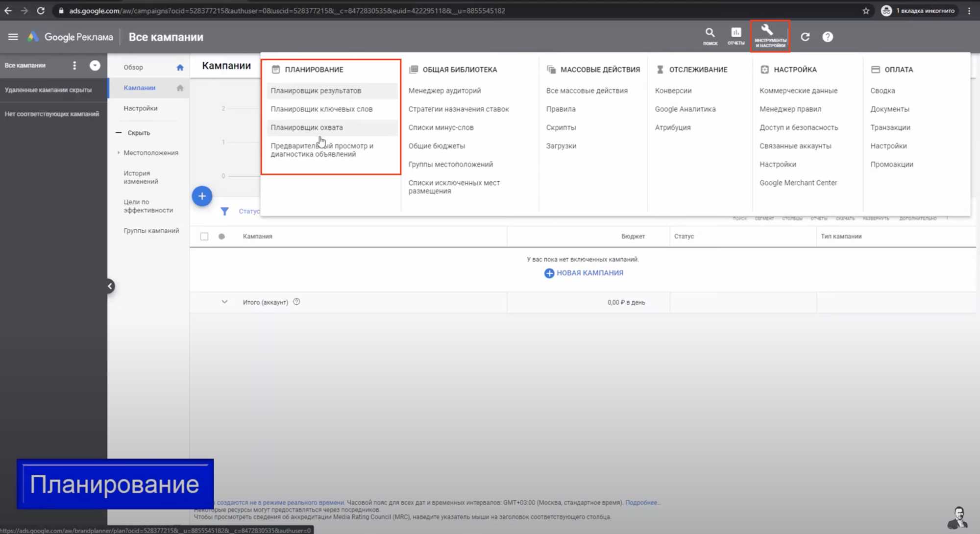Open Загрузки
This screenshot has height=534, width=980.
click(561, 146)
